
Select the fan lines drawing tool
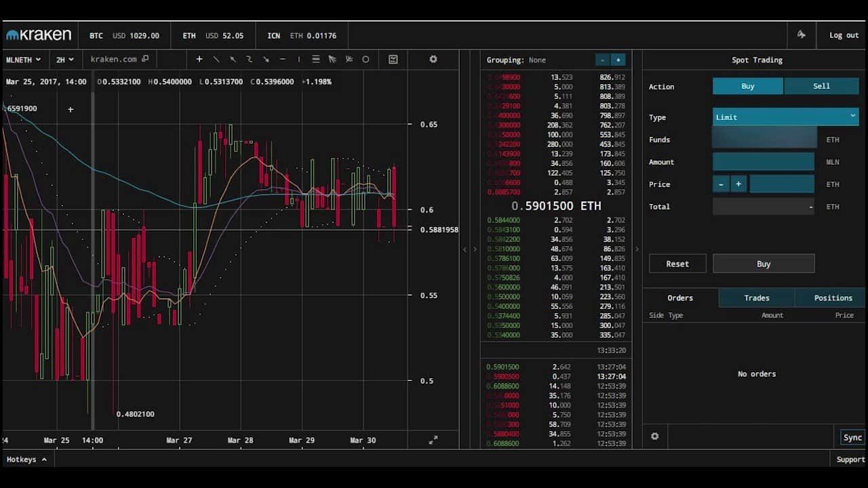pyautogui.click(x=349, y=60)
